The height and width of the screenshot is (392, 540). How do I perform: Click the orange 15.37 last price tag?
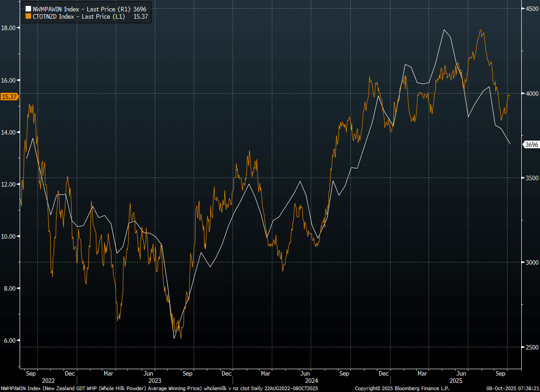pos(10,96)
